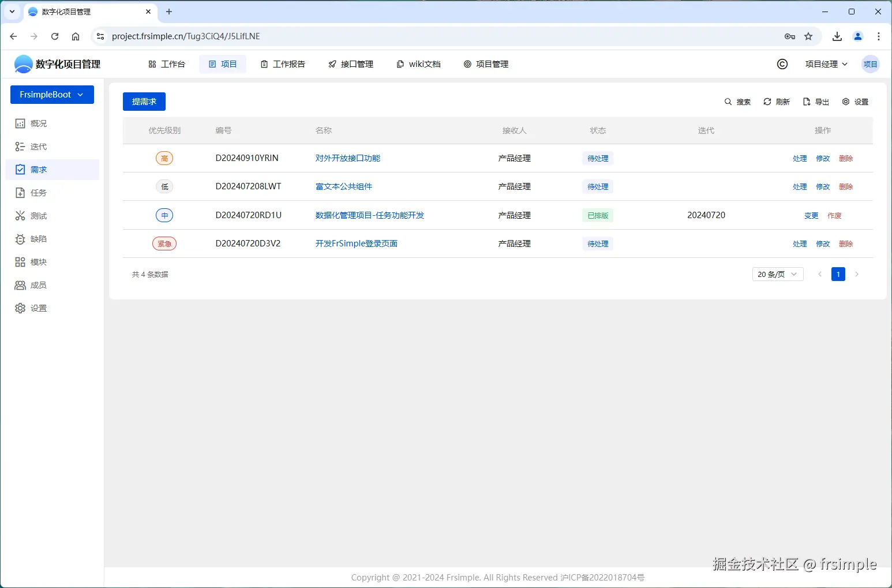Open the requirement 开发FrSimple登录页面 link

[x=356, y=243]
